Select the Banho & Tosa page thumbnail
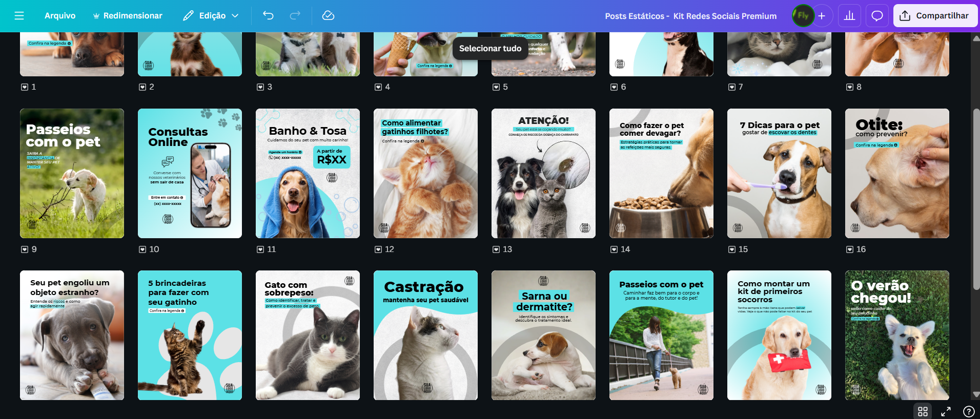The width and height of the screenshot is (980, 419). click(308, 173)
